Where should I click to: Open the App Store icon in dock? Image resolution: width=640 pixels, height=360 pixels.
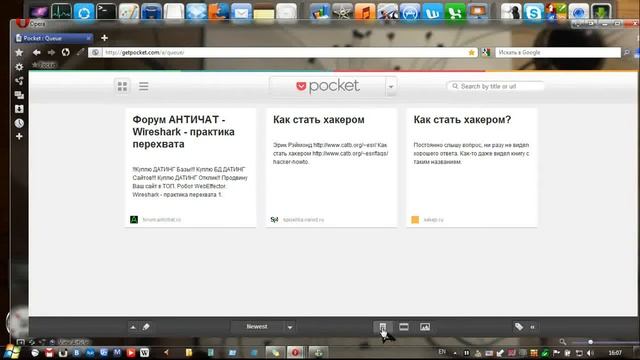[410, 13]
